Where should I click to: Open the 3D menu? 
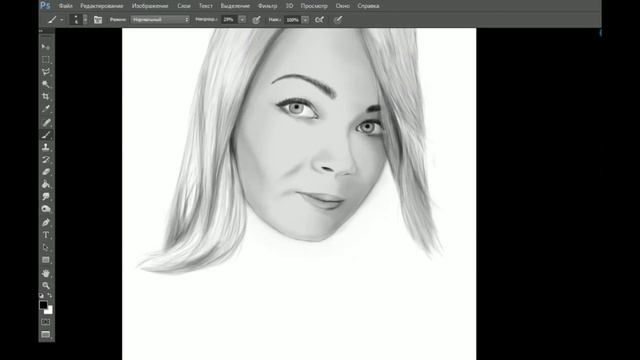[289, 6]
